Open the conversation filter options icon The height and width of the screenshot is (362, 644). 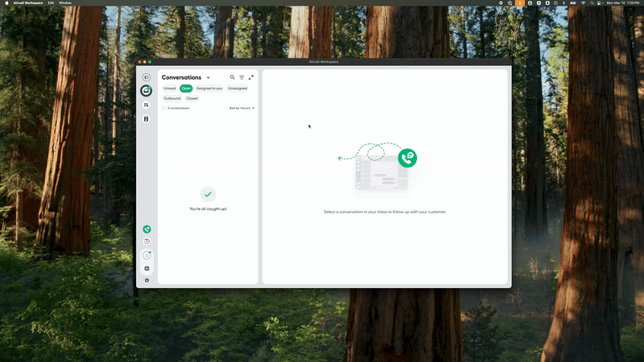point(242,77)
